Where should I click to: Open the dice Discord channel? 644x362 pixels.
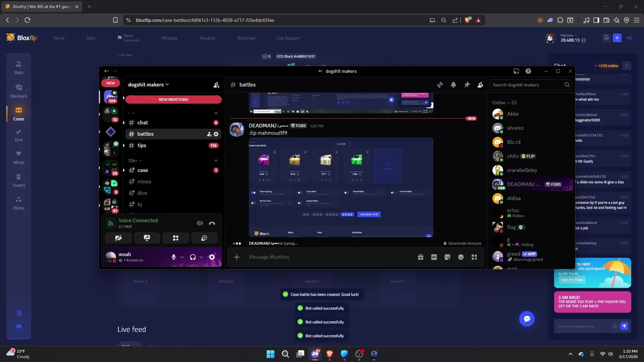pyautogui.click(x=174, y=193)
